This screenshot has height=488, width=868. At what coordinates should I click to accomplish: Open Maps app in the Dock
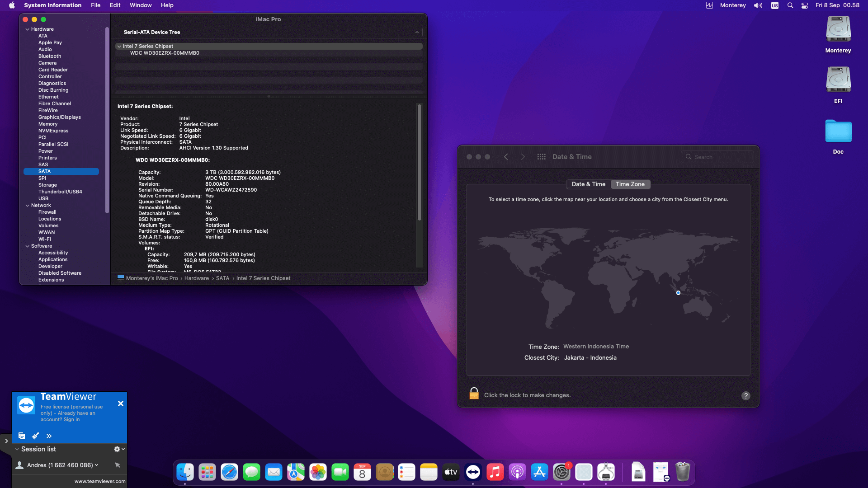pyautogui.click(x=296, y=472)
